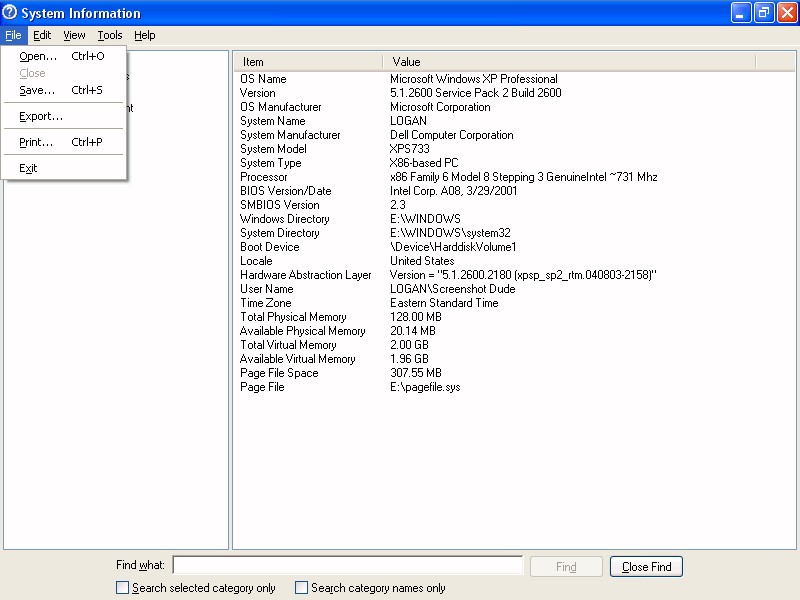Viewport: 800px width, 600px height.
Task: Click the value Eastern Standard Time
Action: point(444,303)
